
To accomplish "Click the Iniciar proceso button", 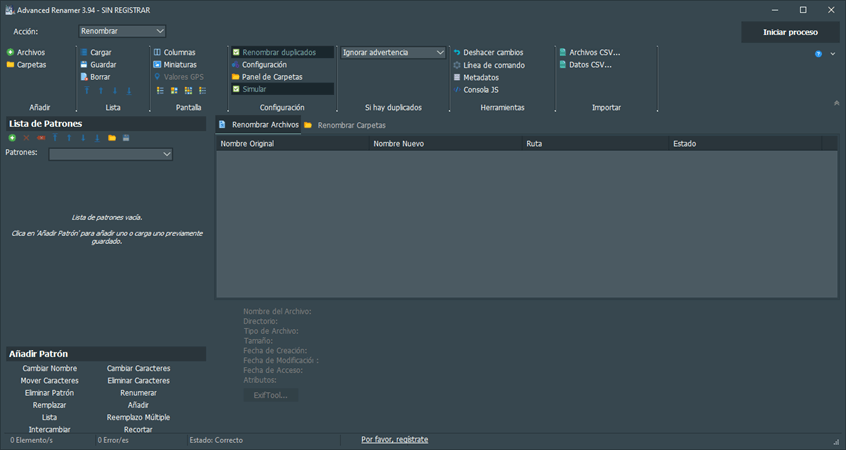I will click(790, 32).
